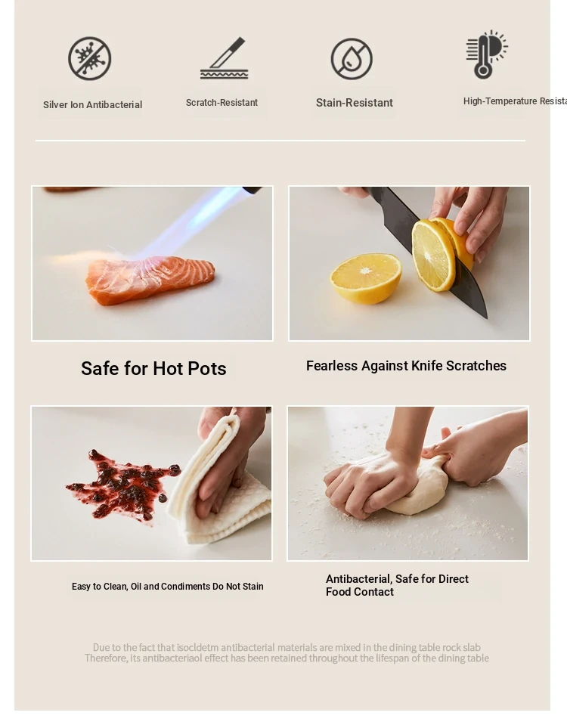Select the Scratch-Resistant label
Viewport: 567px width, 728px height.
click(222, 103)
